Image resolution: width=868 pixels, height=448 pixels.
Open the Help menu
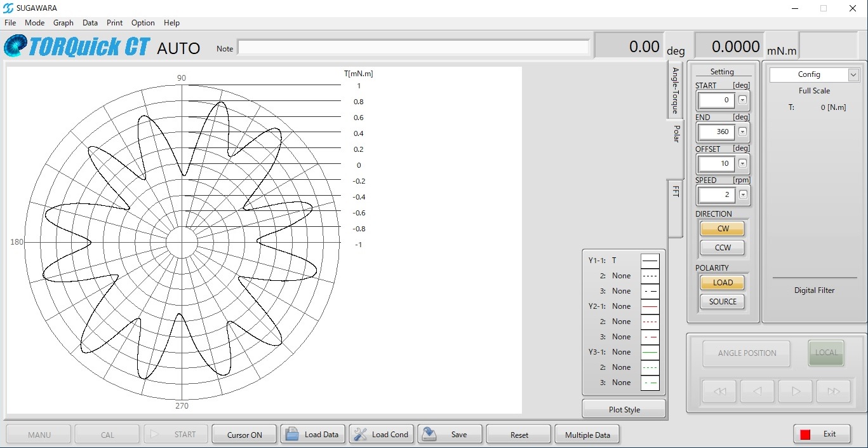click(172, 22)
